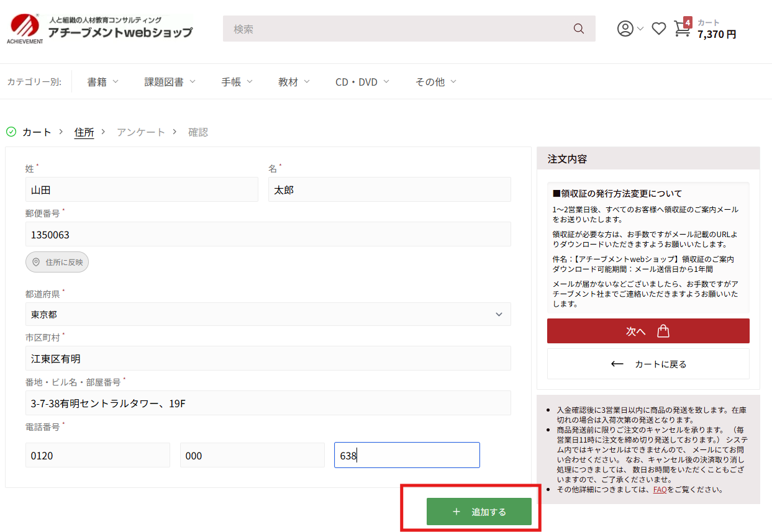Click the 住所に反映 button
Image resolution: width=772 pixels, height=532 pixels.
coord(57,262)
